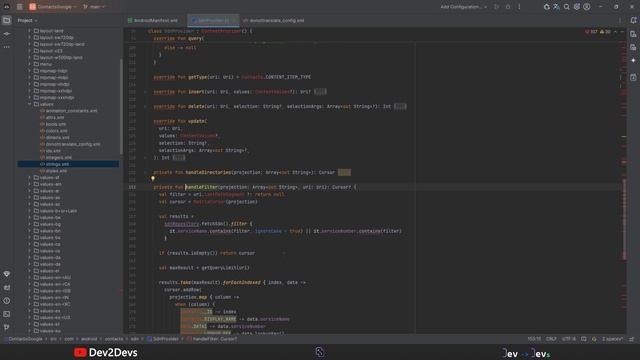Viewport: 640px width, 360px height.
Task: Click the Debug bug icon
Action: click(x=508, y=7)
